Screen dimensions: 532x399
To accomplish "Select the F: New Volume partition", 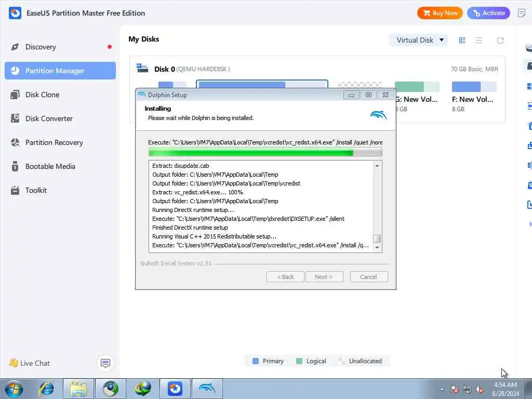I will [474, 97].
